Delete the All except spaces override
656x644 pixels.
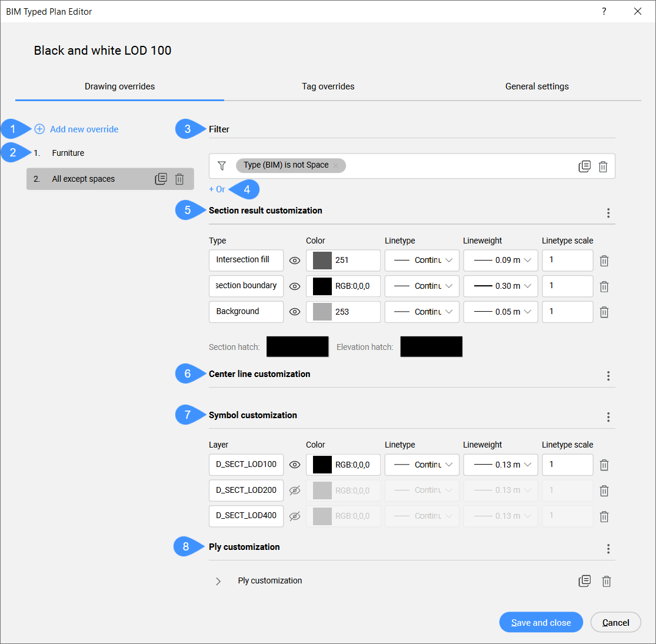pyautogui.click(x=179, y=179)
